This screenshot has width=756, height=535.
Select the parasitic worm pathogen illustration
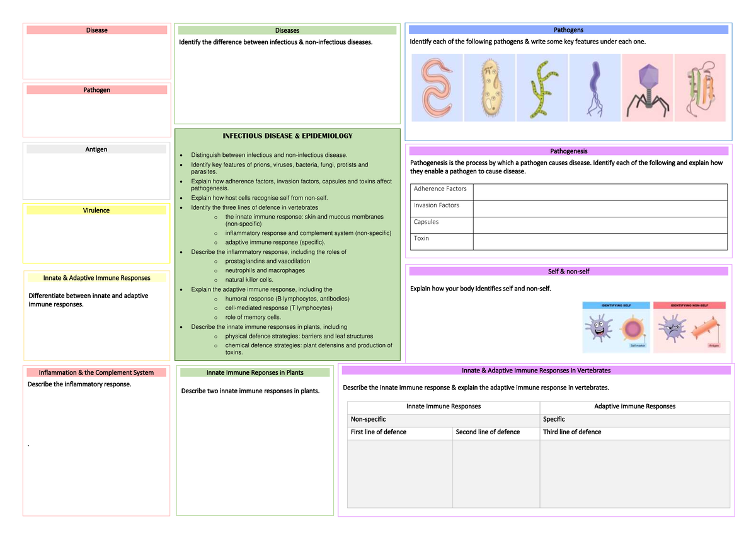coord(437,88)
